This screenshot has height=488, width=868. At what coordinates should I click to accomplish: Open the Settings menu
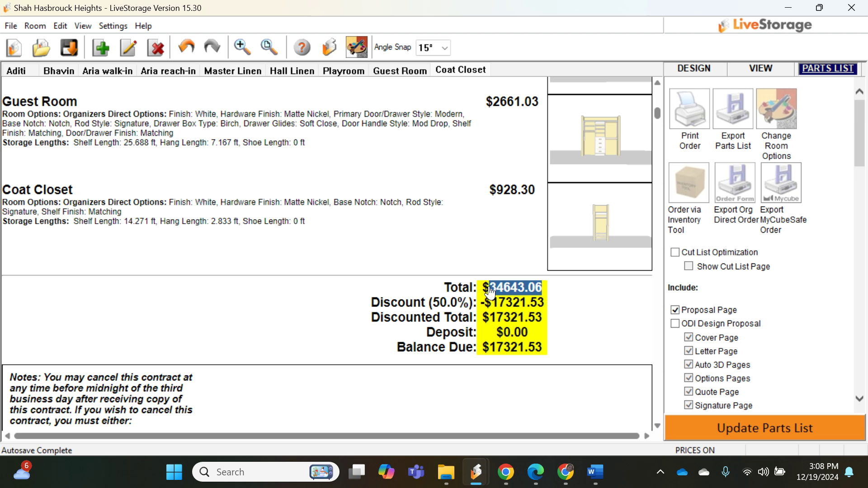tap(113, 26)
